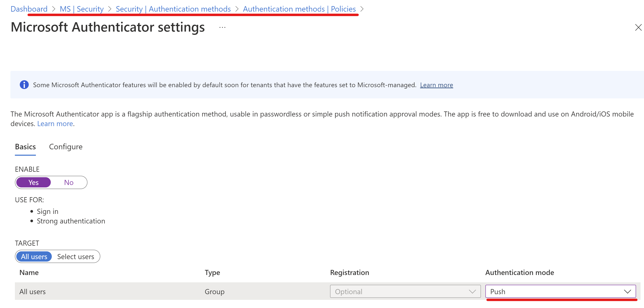644x308 pixels.
Task: Switch target to Select users
Action: [x=75, y=256]
